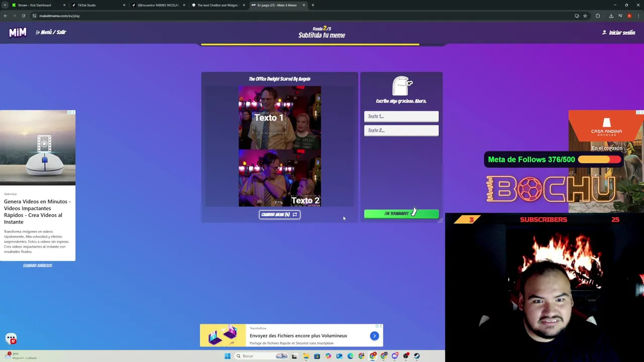This screenshot has height=362, width=644.
Task: Click the Cambiar meme button
Action: [279, 215]
